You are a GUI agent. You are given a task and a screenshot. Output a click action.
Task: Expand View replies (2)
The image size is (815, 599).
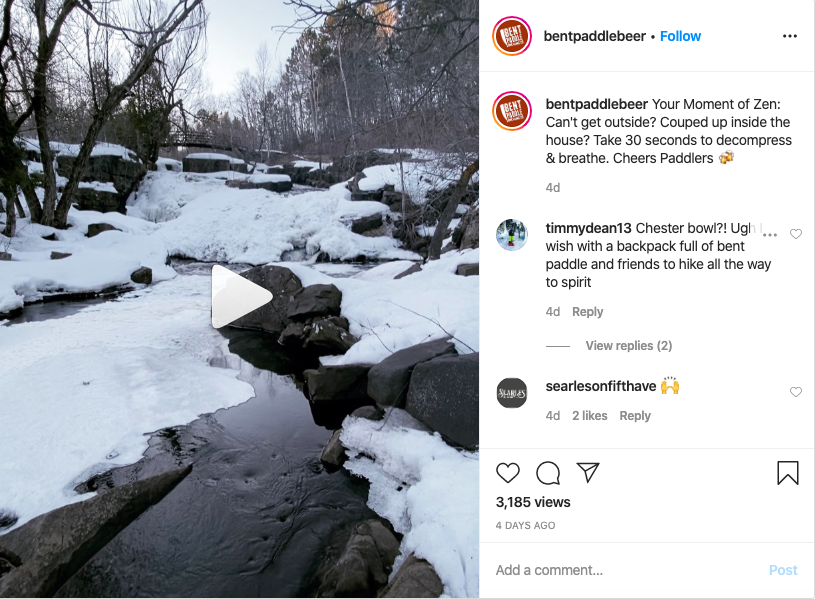628,346
